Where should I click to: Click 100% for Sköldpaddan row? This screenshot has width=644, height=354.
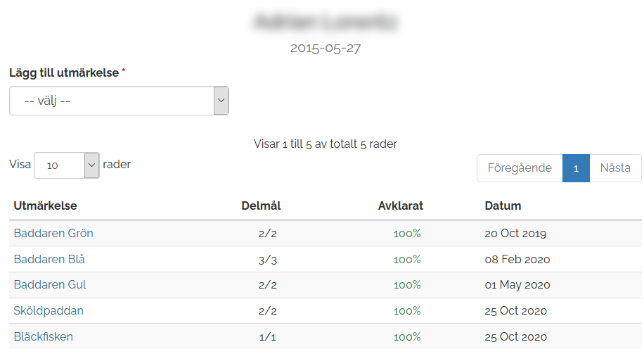tap(407, 311)
